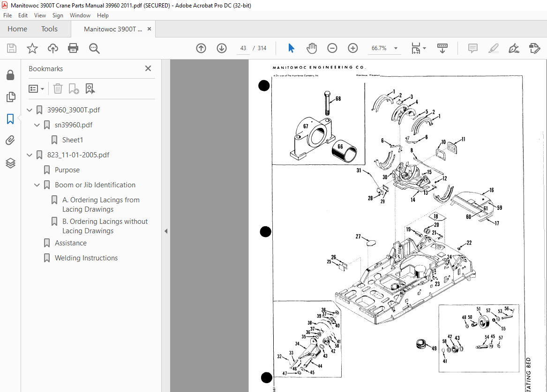The height and width of the screenshot is (392, 547).
Task: Select the 39960_3900T.pdf bookmark label
Action: click(74, 110)
